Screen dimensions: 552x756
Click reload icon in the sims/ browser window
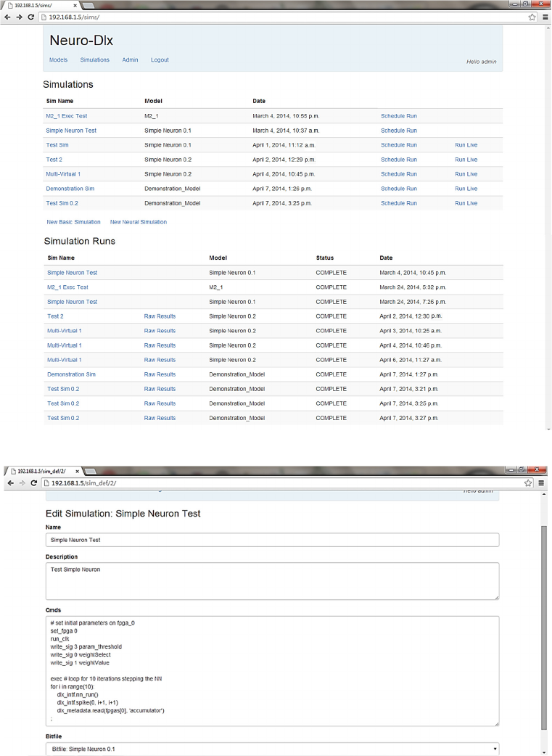click(31, 17)
